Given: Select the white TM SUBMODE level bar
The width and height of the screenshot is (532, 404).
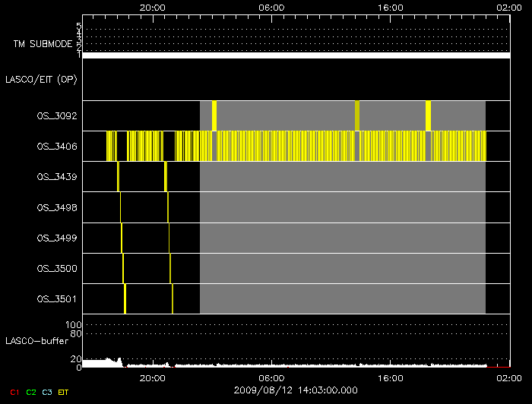Looking at the screenshot, I should (x=296, y=55).
